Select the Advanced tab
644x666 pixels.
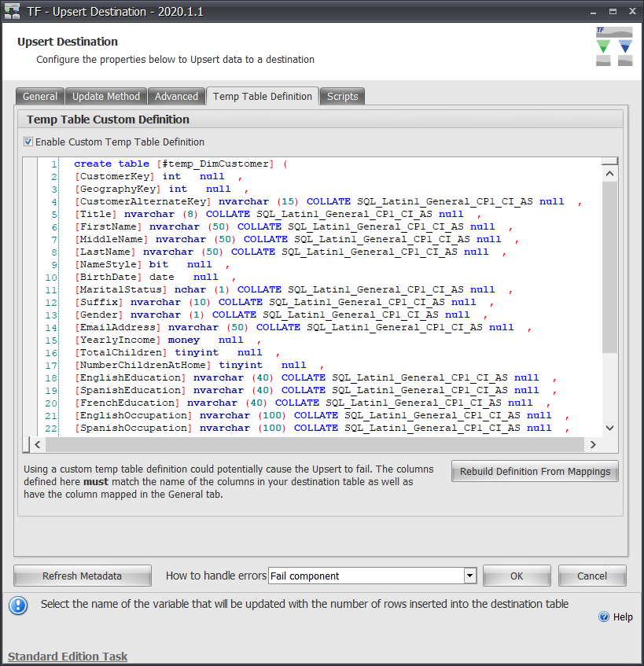176,96
